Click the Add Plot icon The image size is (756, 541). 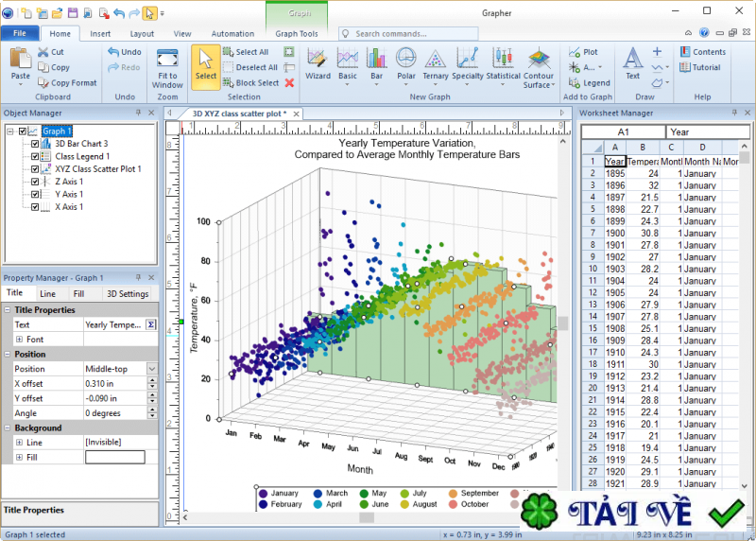[x=575, y=52]
